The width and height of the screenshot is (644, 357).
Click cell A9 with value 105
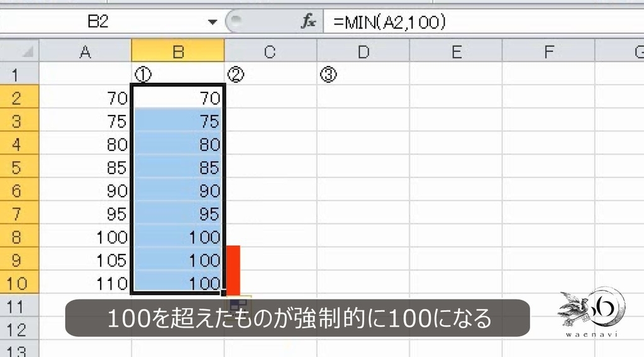pyautogui.click(x=86, y=258)
